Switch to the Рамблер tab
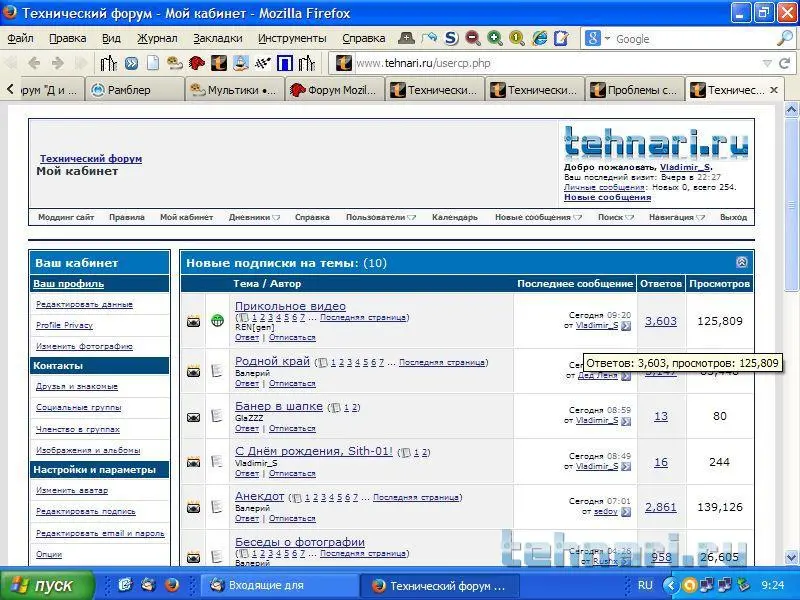Image resolution: width=800 pixels, height=600 pixels. (135, 90)
